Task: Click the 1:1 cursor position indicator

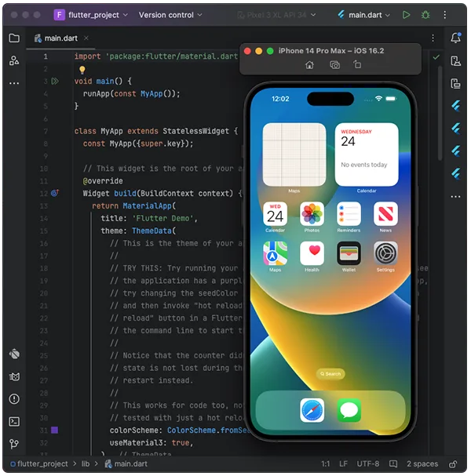Action: (x=325, y=464)
